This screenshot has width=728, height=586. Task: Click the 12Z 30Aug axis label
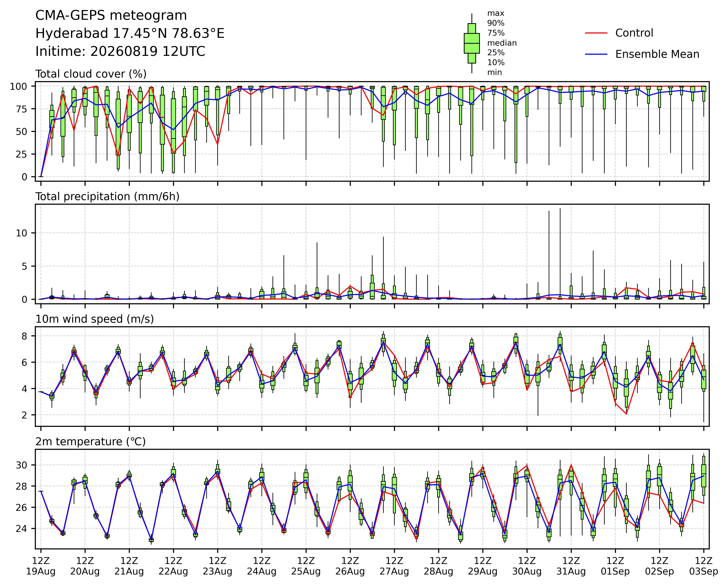(527, 567)
